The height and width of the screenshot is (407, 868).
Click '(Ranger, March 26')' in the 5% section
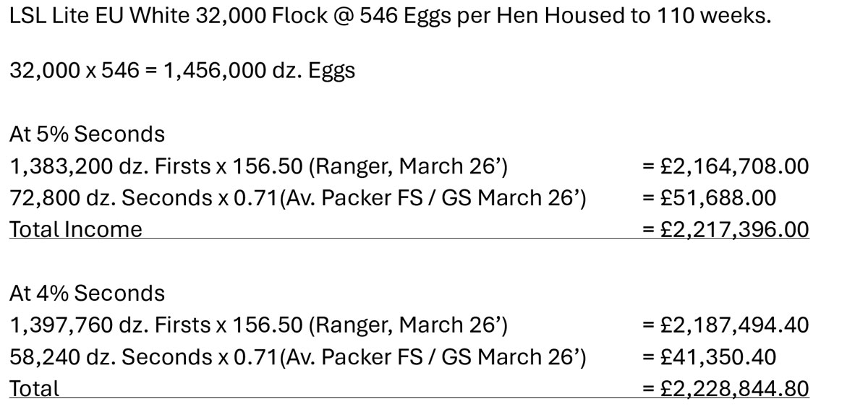pyautogui.click(x=408, y=166)
